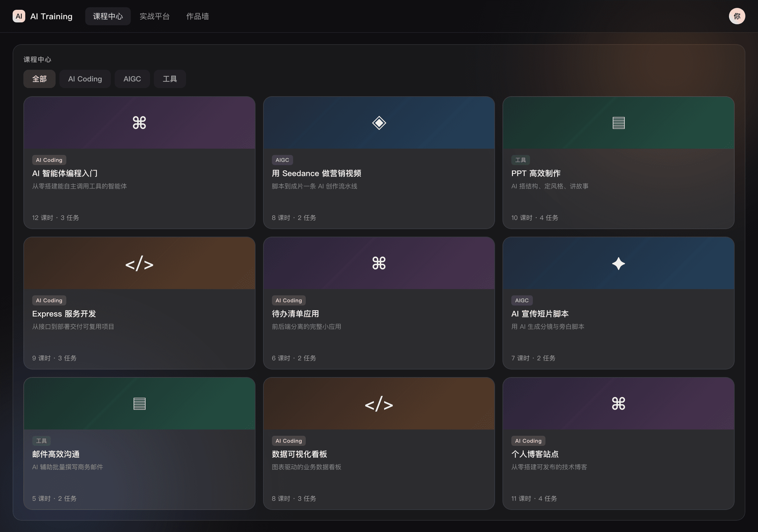Open the 实战平台 nav tab
The image size is (758, 532).
click(154, 16)
